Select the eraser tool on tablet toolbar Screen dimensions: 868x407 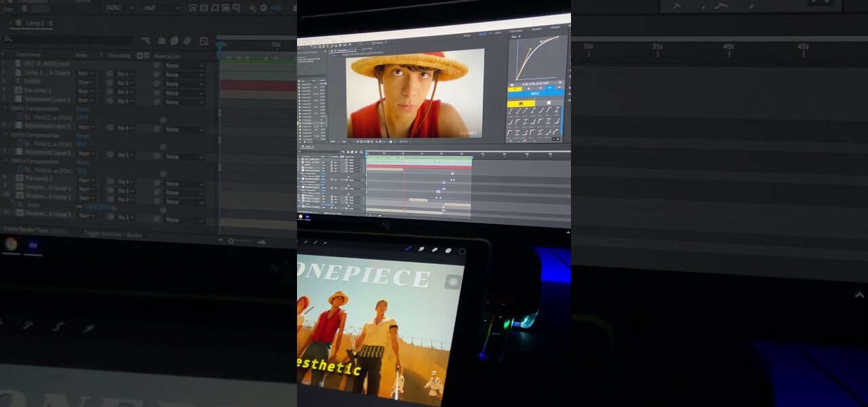(x=435, y=250)
